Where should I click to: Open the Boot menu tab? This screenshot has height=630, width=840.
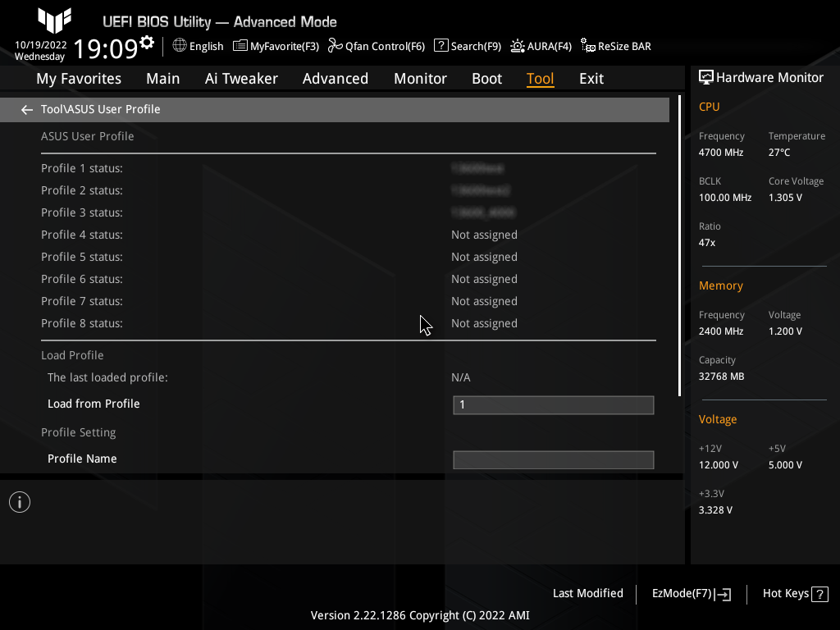486,78
